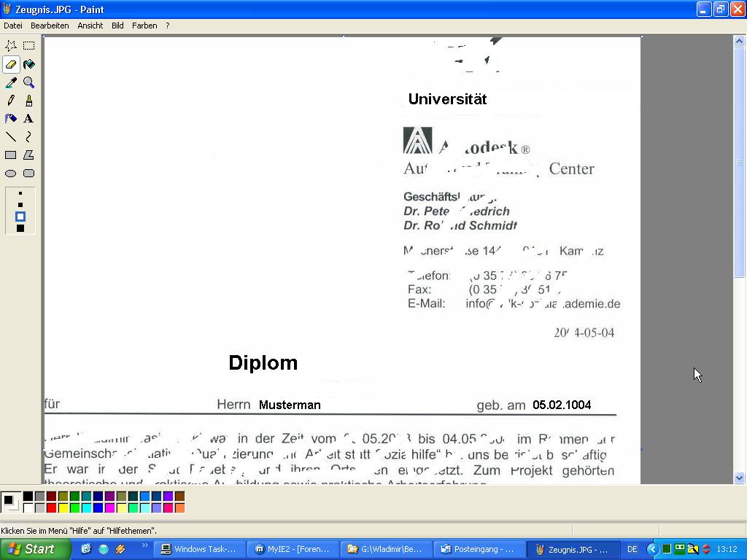Pick the yellow palette swatch
The height and width of the screenshot is (560, 747).
pos(63,508)
